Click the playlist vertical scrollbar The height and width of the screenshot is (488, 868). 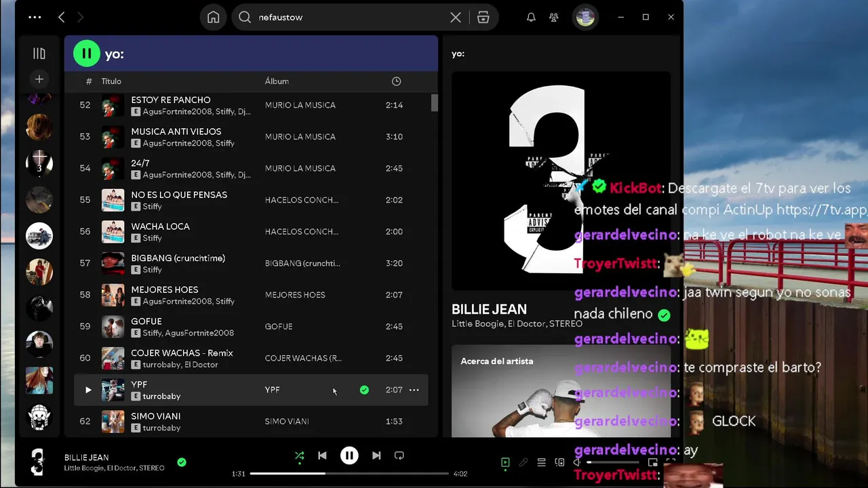tap(435, 103)
